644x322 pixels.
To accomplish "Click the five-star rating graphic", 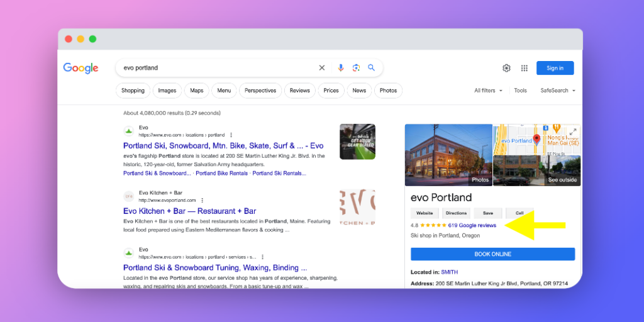I will click(433, 225).
